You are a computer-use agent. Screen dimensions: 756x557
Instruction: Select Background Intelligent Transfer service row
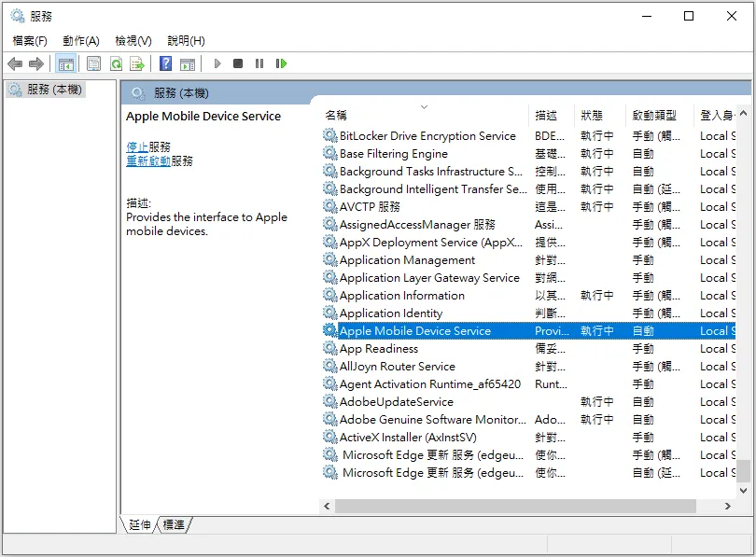(529, 189)
